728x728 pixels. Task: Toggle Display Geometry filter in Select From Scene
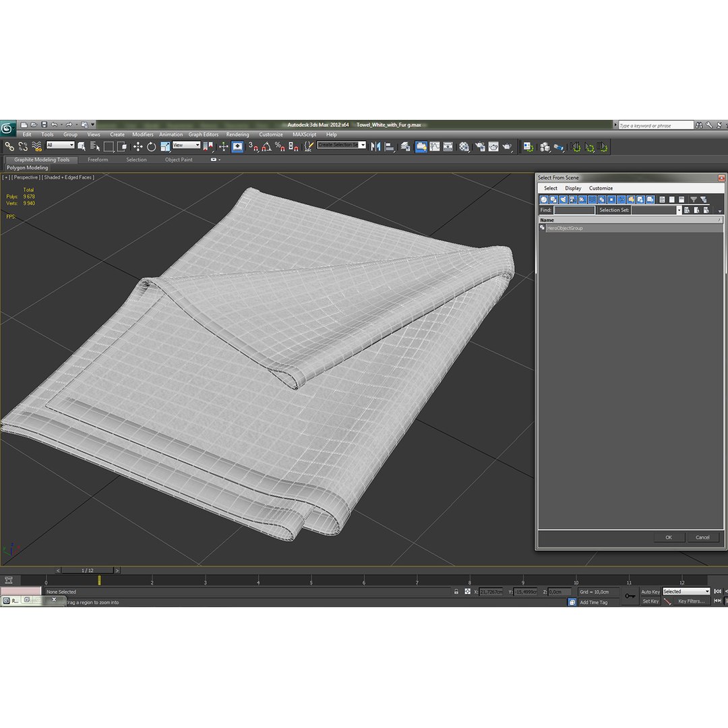(x=544, y=200)
